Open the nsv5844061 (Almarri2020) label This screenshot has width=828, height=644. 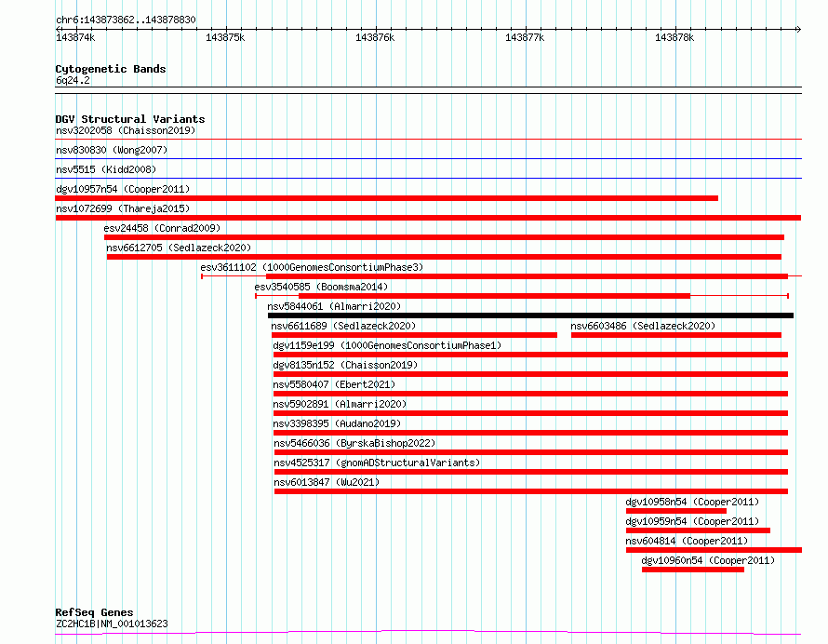(x=334, y=306)
